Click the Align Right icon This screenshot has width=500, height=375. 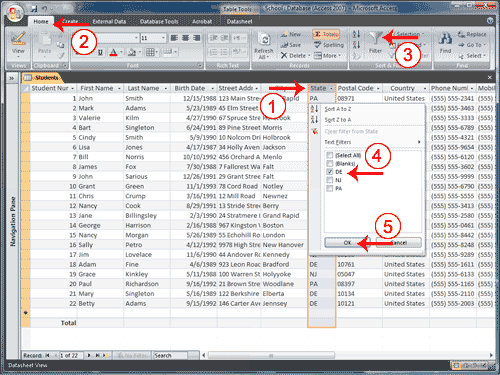[x=197, y=38]
